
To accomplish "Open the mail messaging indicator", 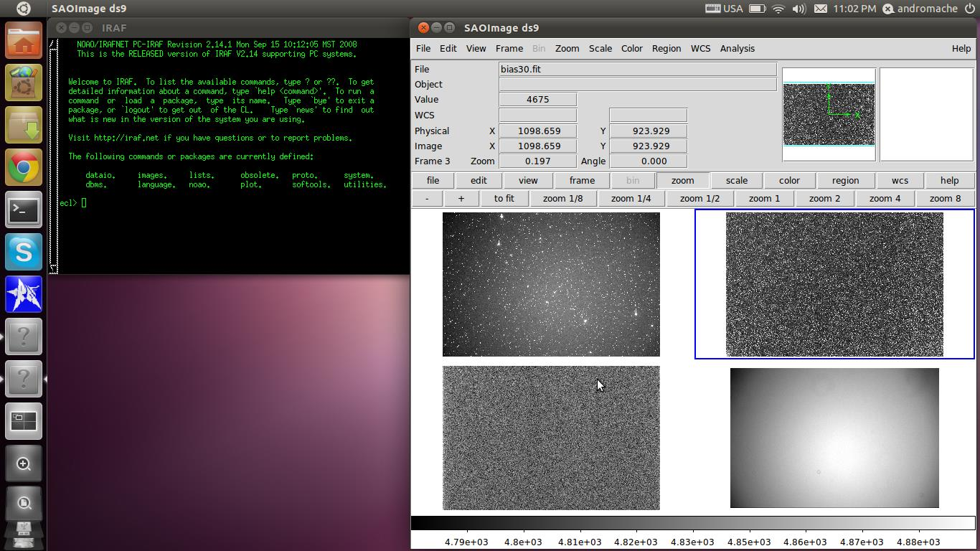I will (x=821, y=9).
